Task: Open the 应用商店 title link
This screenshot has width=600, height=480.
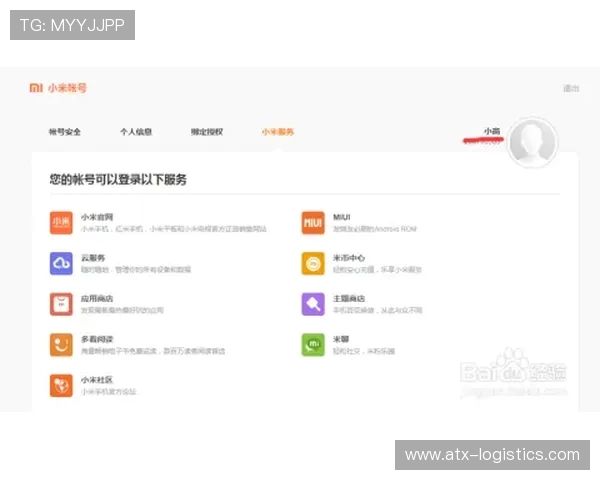Action: (x=97, y=299)
